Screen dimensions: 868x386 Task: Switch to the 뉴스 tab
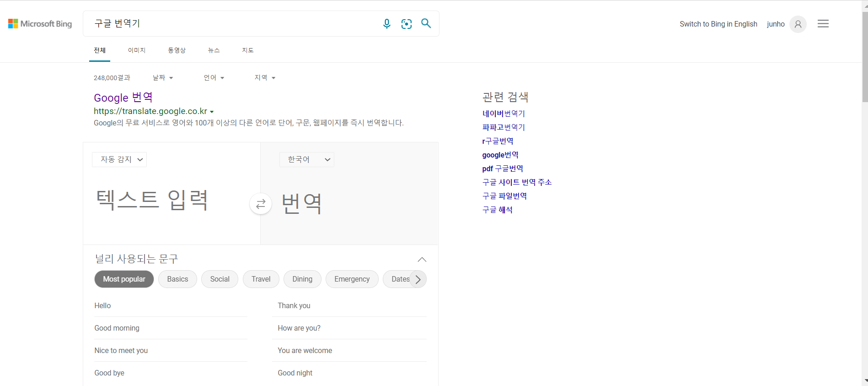click(214, 50)
